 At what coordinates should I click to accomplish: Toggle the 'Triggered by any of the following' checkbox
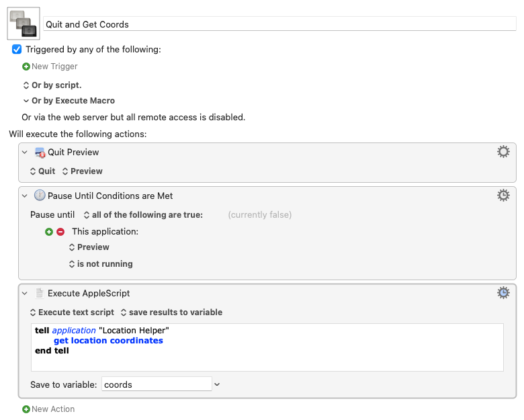17,50
